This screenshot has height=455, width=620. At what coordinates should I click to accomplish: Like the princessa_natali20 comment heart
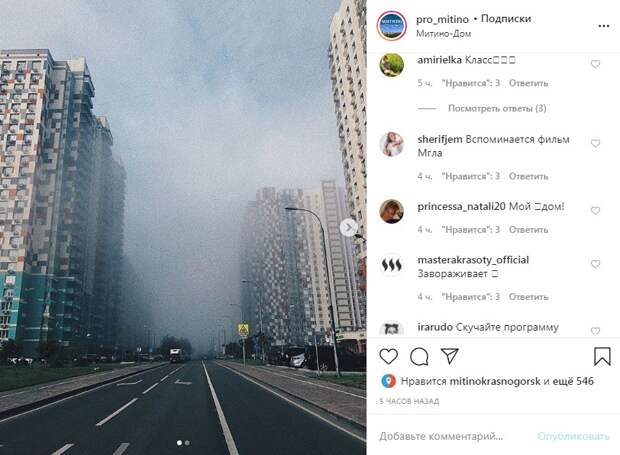pyautogui.click(x=595, y=210)
